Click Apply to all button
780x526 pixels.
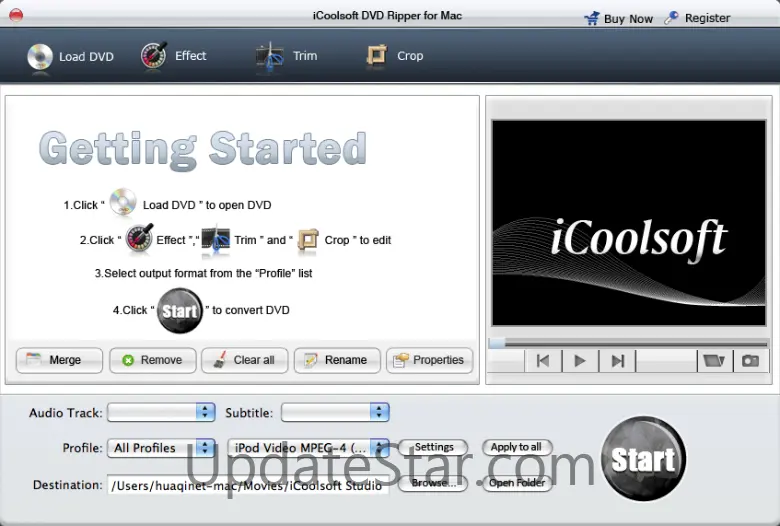point(517,447)
